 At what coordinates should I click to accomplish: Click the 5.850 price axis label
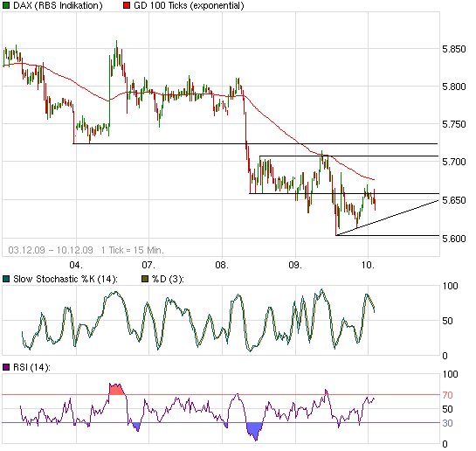[x=454, y=49]
